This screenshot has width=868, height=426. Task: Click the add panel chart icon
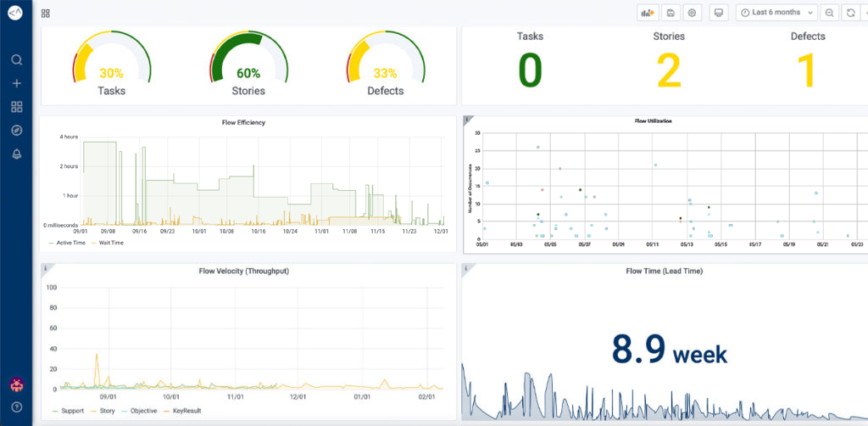(x=648, y=13)
